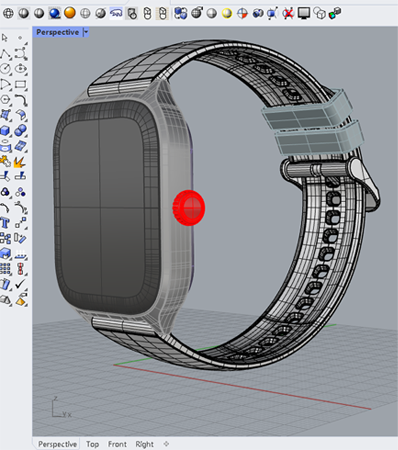Click the Perspective viewport title label
This screenshot has height=450, width=398.
[x=57, y=32]
